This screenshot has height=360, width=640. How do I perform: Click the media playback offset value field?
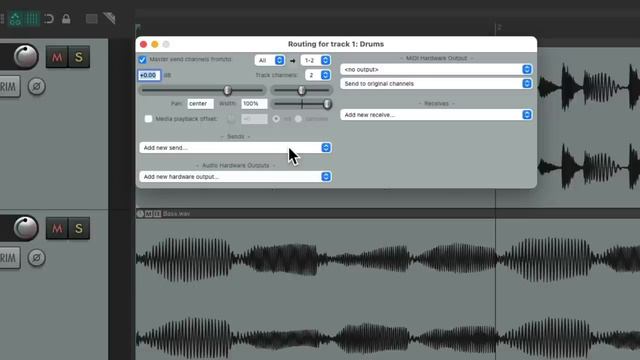coord(254,119)
